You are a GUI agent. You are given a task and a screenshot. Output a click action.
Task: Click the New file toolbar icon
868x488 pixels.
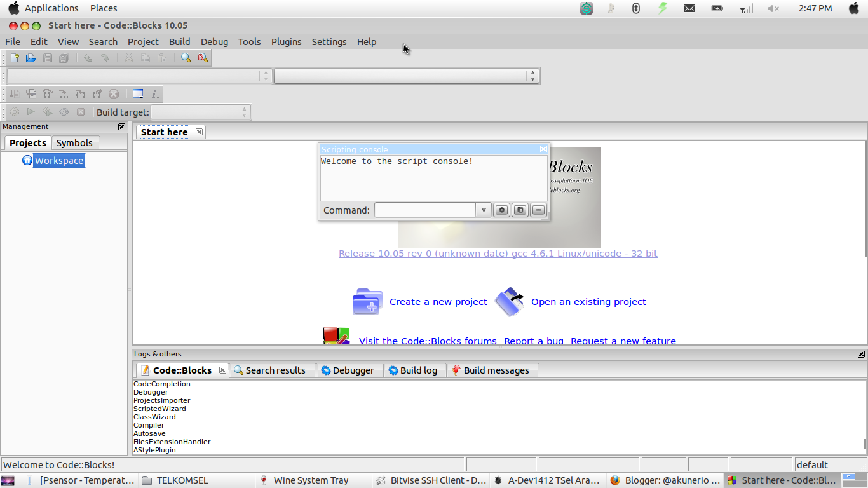tap(15, 58)
